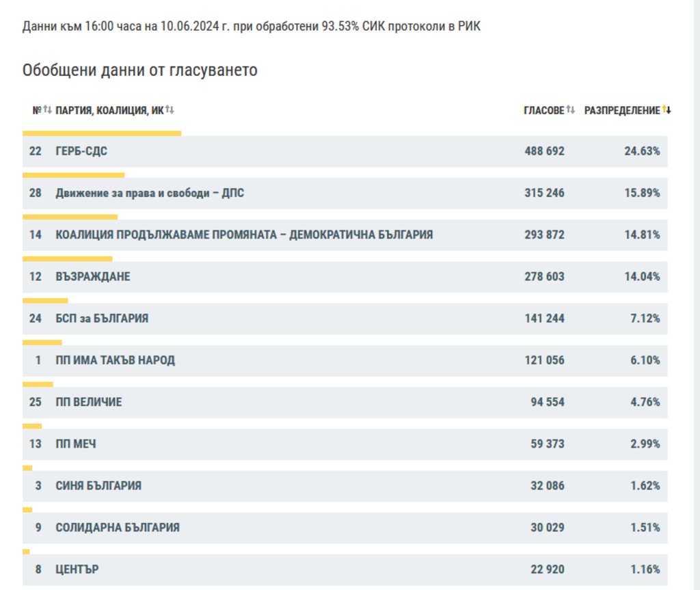Screen dimensions: 700x590
Task: Click the СОЛИДАРНА БЪЛГАРИЯ party name
Action: pyautogui.click(x=118, y=528)
